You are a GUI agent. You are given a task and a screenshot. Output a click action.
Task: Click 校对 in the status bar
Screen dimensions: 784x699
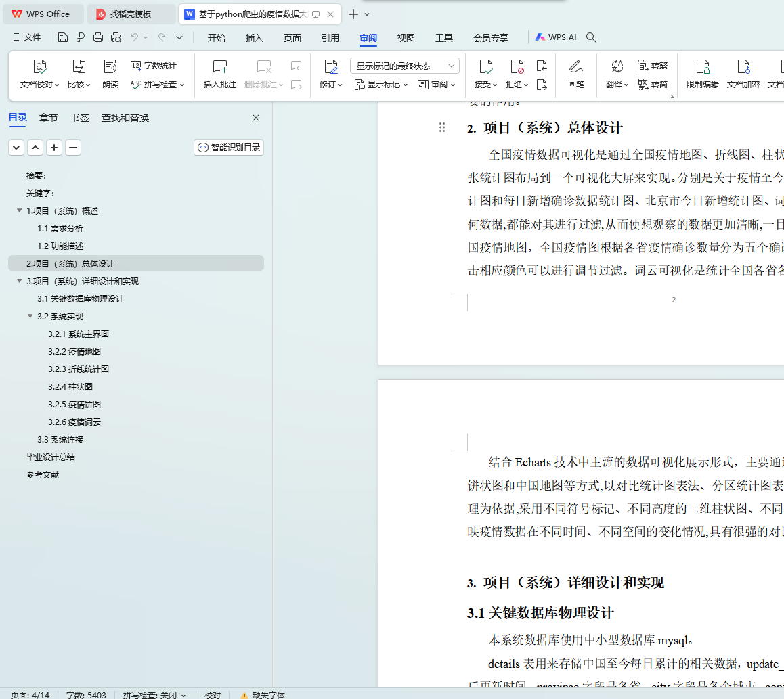212,694
